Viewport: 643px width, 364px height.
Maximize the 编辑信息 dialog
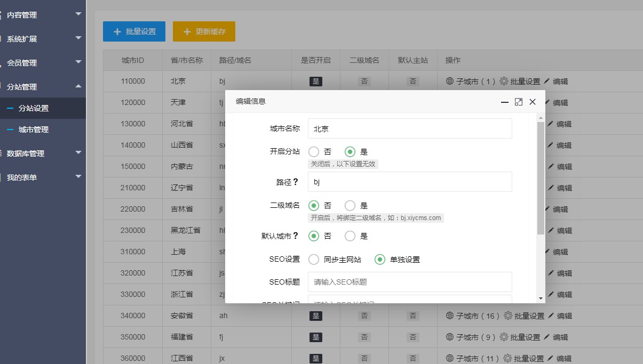tap(518, 102)
